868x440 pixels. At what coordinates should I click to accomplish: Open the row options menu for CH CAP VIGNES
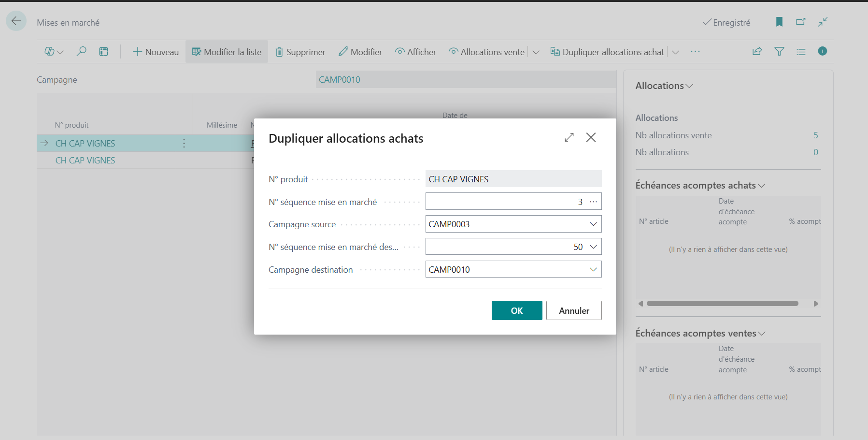[x=184, y=143]
